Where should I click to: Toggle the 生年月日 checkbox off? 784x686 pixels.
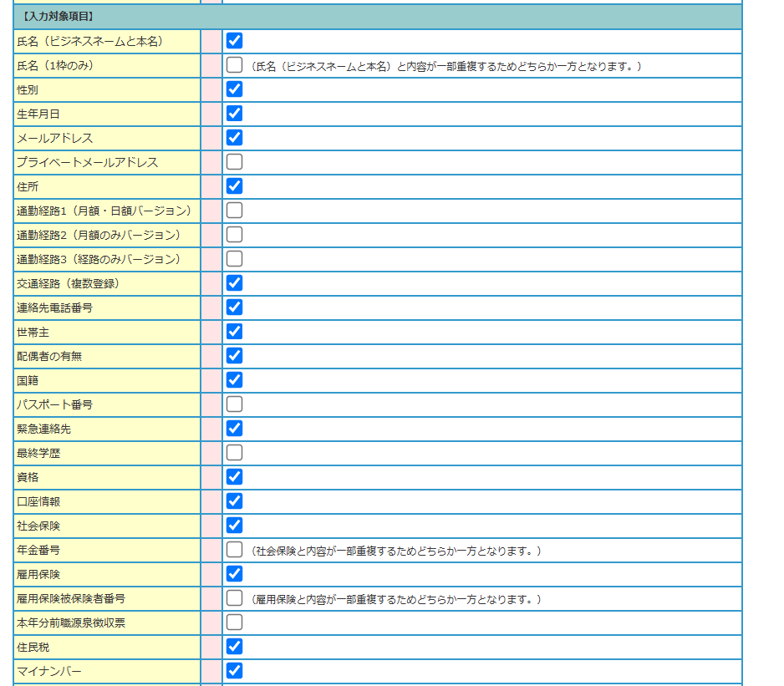coord(235,114)
